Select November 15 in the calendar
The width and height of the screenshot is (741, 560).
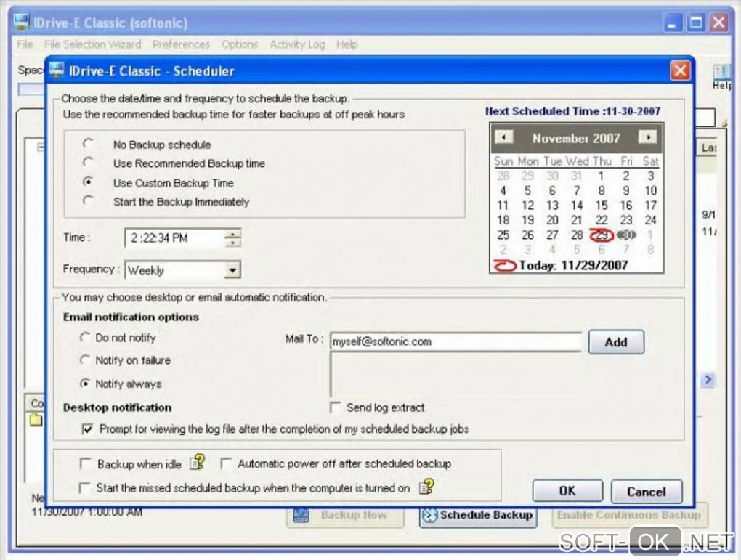(x=601, y=206)
